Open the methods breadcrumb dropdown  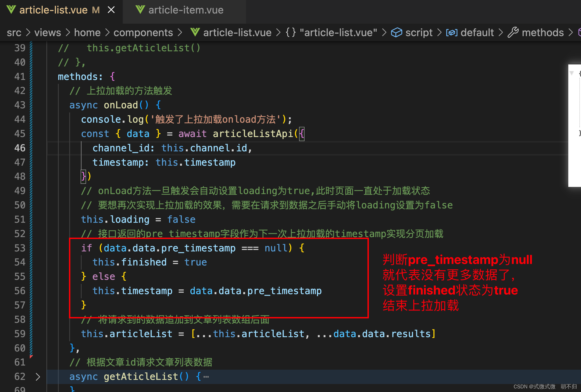pyautogui.click(x=542, y=33)
